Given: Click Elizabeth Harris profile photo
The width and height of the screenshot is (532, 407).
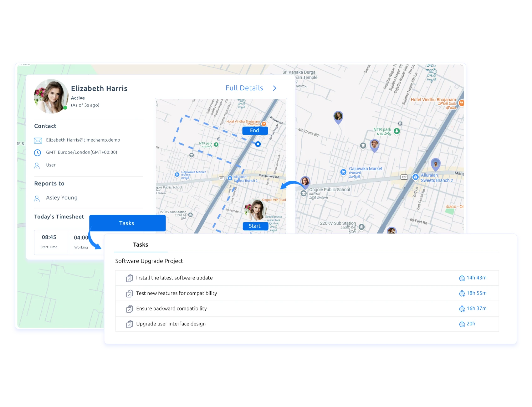Looking at the screenshot, I should pos(51,96).
